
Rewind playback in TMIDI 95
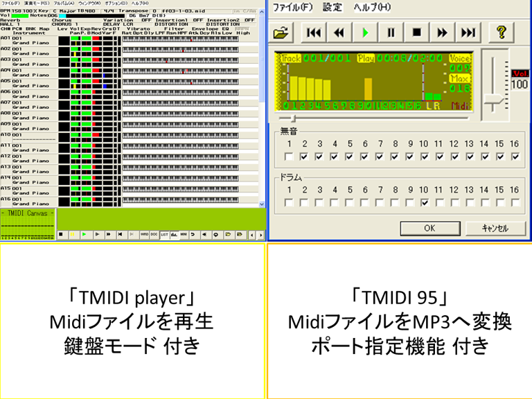pos(339,33)
